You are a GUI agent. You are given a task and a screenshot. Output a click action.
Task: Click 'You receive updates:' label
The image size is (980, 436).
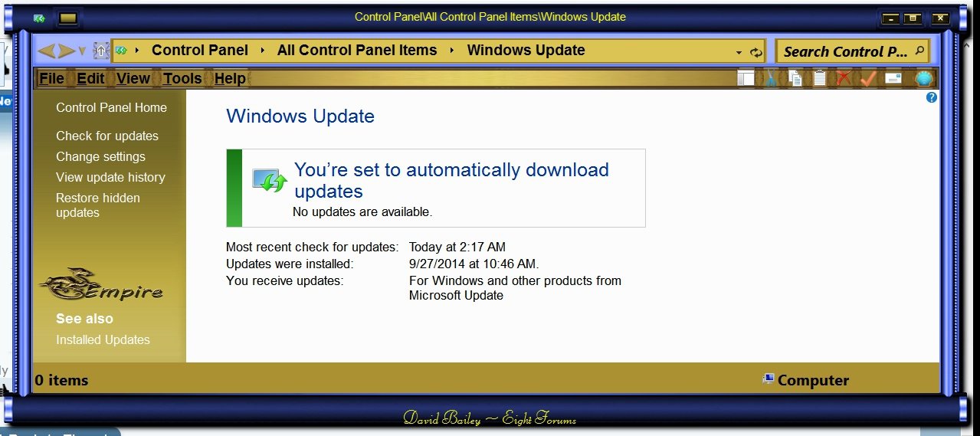click(285, 280)
